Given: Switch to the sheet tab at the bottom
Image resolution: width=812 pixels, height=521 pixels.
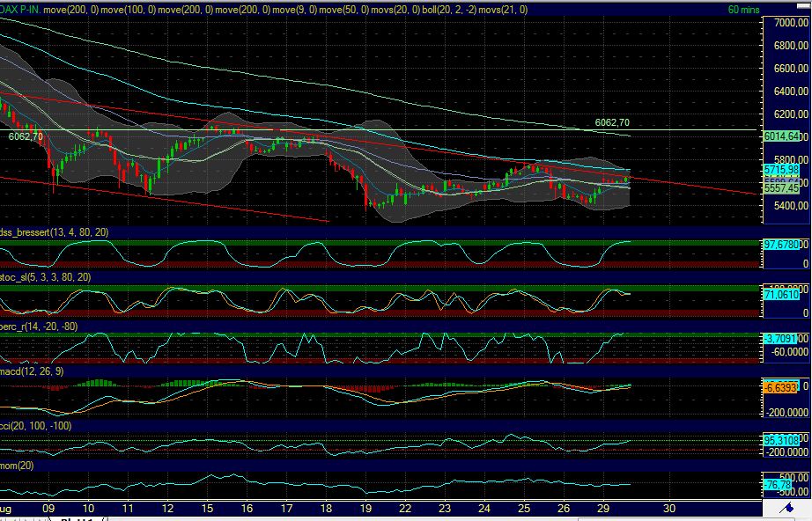Looking at the screenshot, I should pos(78,519).
